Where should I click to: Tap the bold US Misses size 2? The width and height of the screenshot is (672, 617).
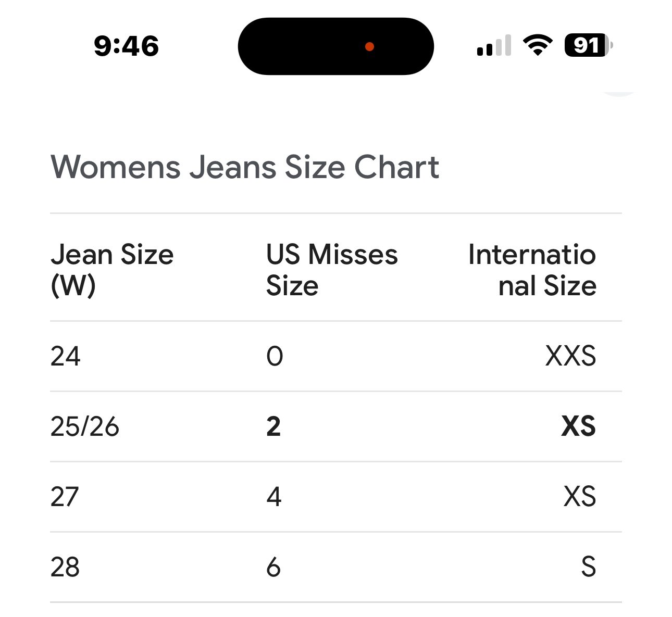(x=273, y=427)
